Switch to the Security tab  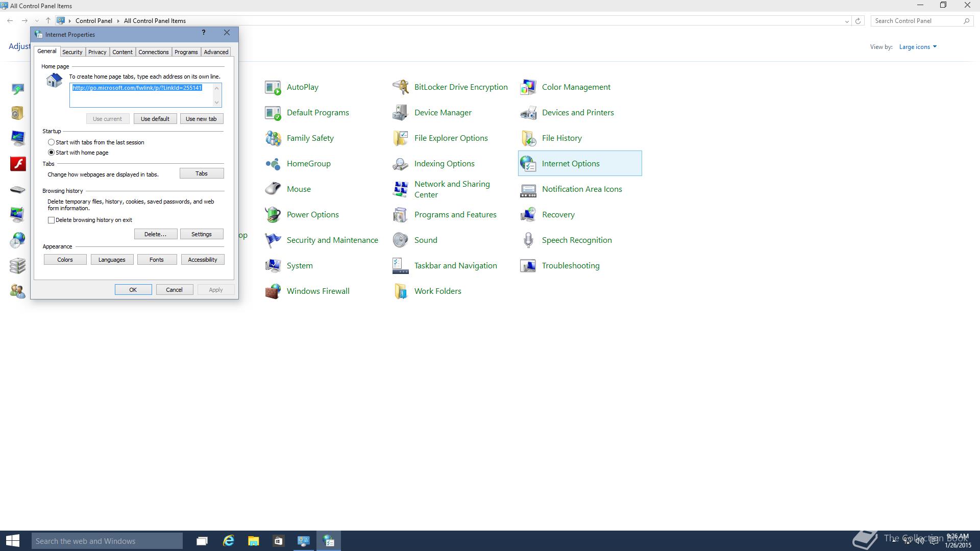tap(72, 52)
